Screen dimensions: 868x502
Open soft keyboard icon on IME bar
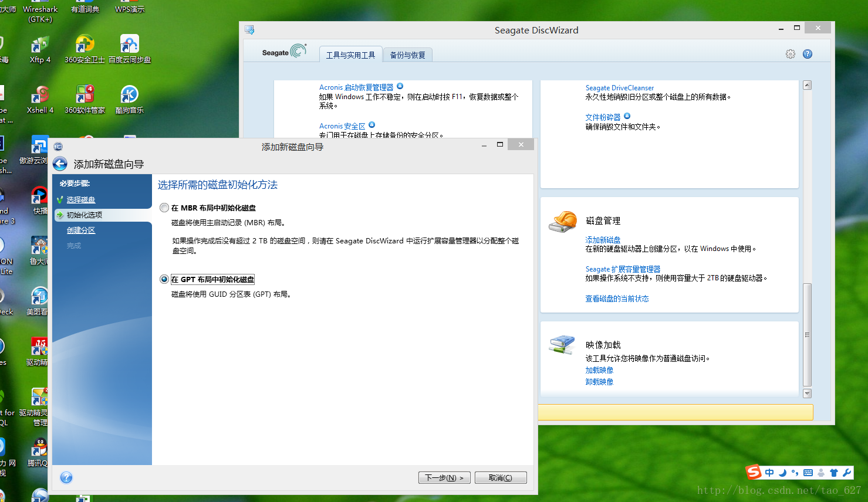808,473
